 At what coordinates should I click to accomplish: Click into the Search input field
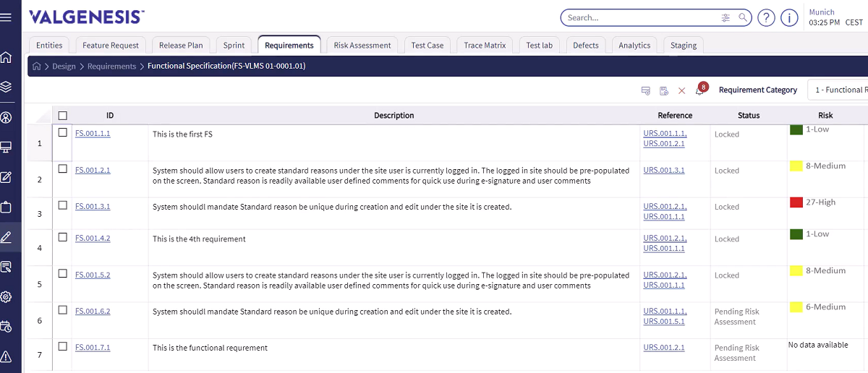(640, 17)
